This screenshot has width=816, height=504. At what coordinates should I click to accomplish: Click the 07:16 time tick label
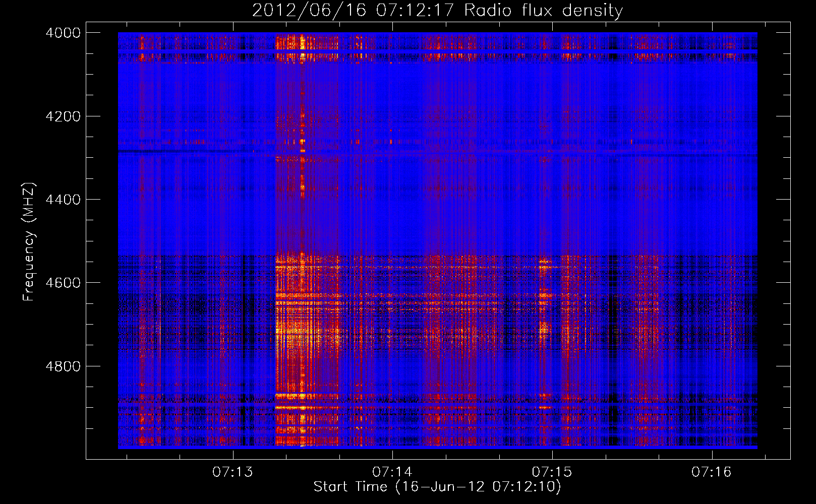click(x=712, y=472)
